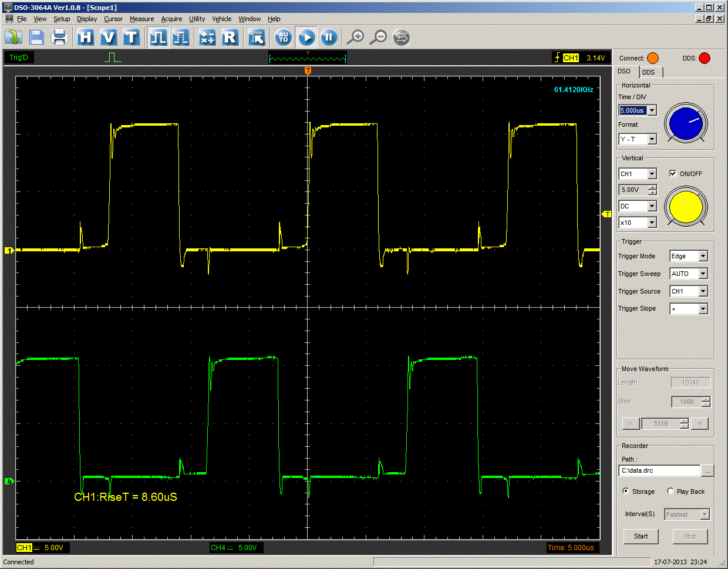Open the File menu
Screen dimensions: 728x569
[22, 19]
